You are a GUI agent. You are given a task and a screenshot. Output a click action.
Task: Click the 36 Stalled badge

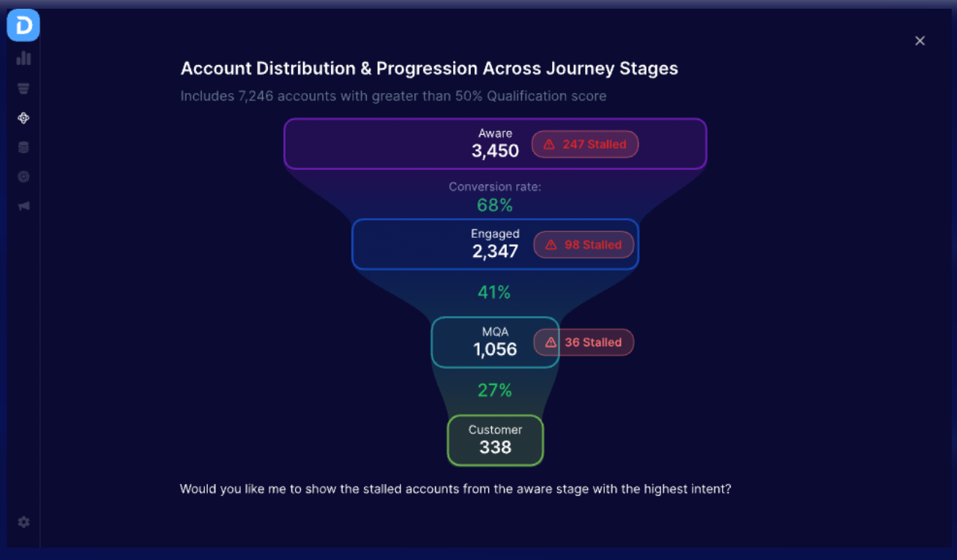(x=584, y=342)
